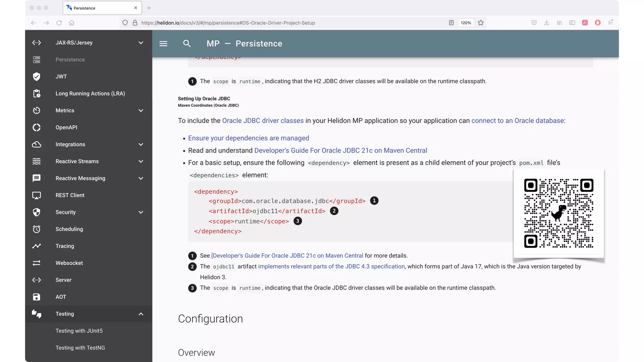The image size is (644, 362).
Task: Bookmark page with the star icon
Action: point(480,23)
